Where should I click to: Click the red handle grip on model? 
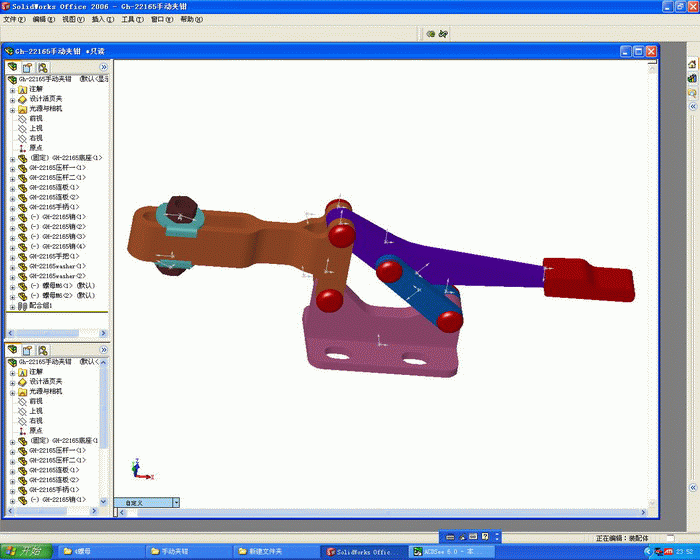point(588,280)
